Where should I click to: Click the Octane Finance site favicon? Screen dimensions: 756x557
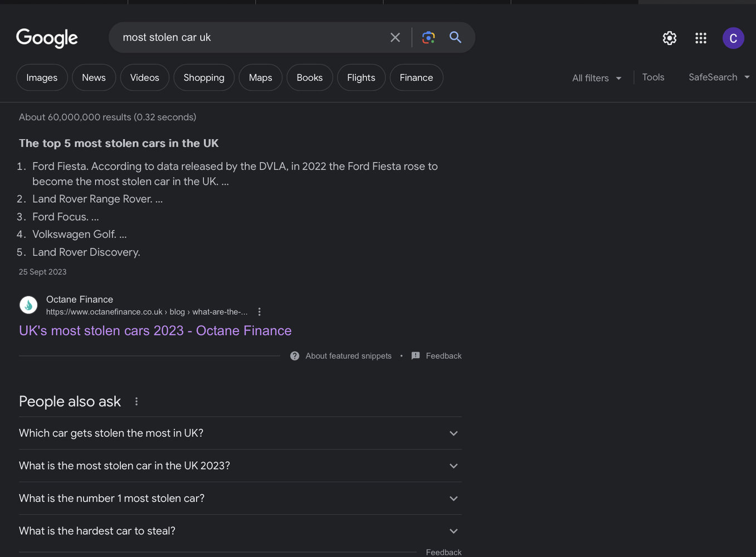(x=28, y=305)
